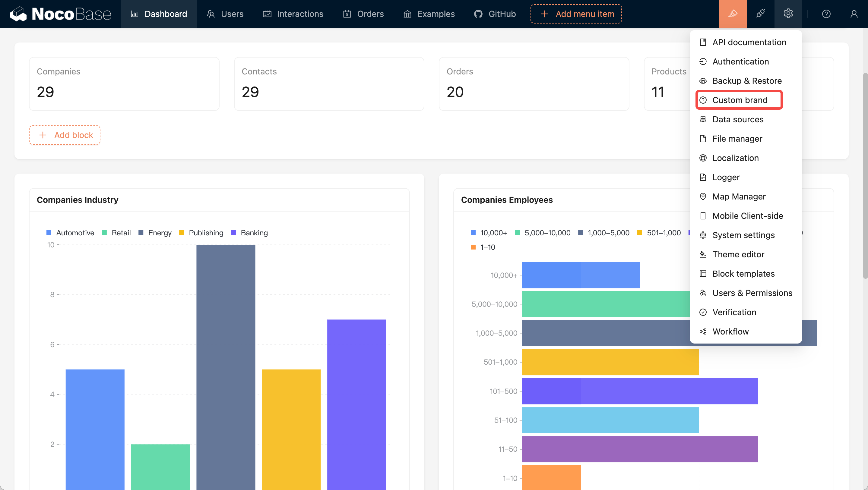The width and height of the screenshot is (868, 490).
Task: Click the settings gear icon
Action: [788, 14]
